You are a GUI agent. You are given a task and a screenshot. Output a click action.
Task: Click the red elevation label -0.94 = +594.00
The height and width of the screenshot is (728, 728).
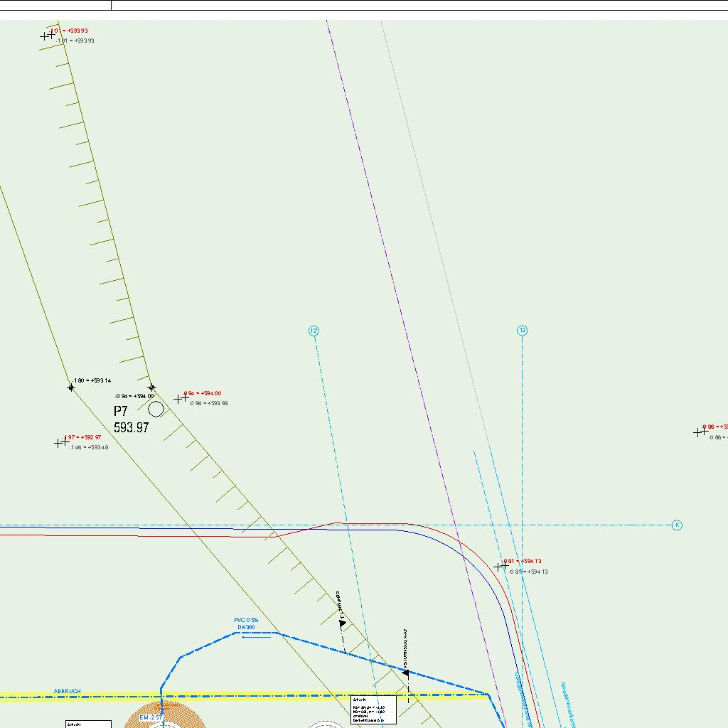202,393
